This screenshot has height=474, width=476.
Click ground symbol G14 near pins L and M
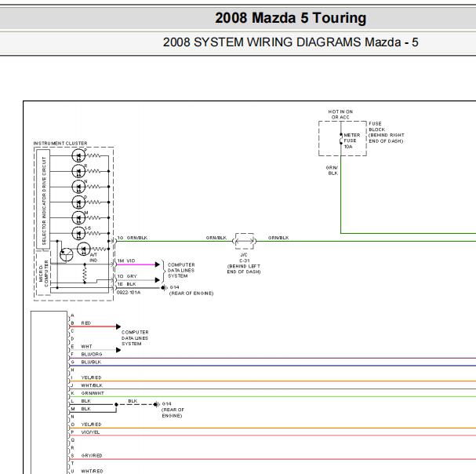point(156,404)
